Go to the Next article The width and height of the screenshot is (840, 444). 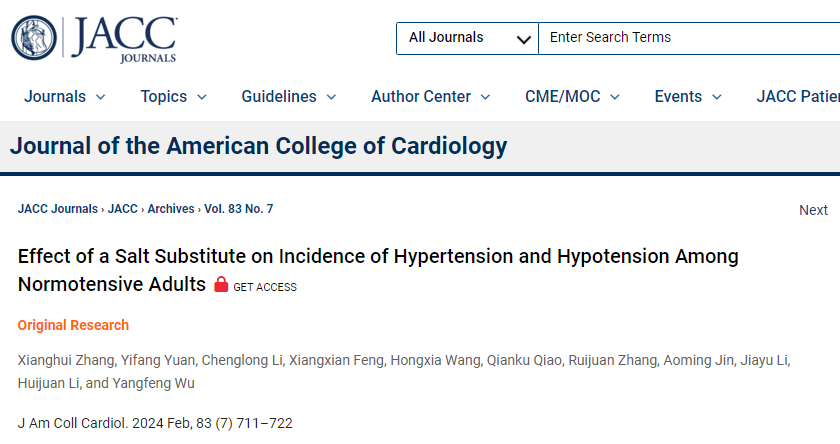pos(813,210)
